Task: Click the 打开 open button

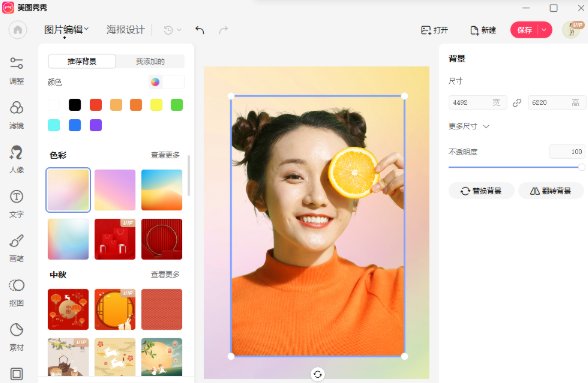Action: coord(434,30)
